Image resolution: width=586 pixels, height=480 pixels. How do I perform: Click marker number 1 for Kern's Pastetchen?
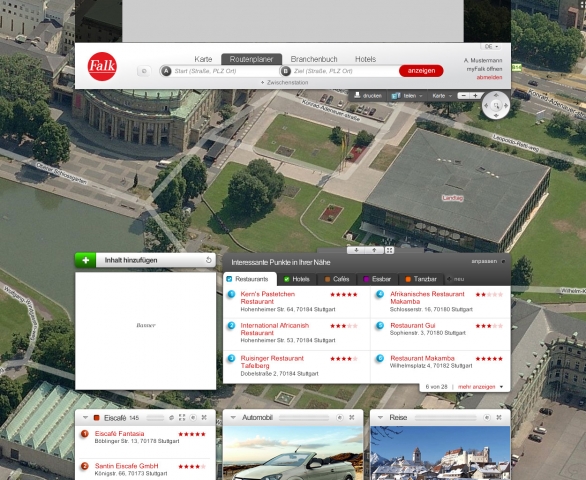(x=231, y=294)
